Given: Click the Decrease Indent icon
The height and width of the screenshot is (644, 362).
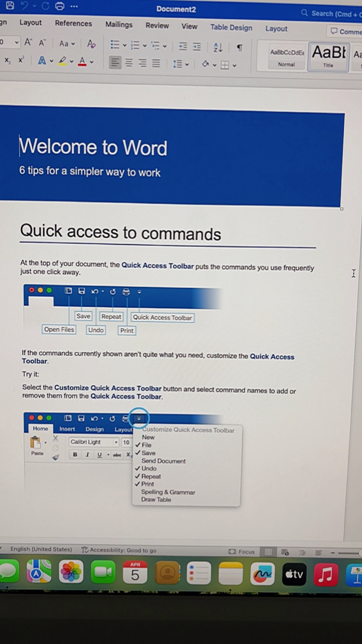Looking at the screenshot, I should coord(183,47).
